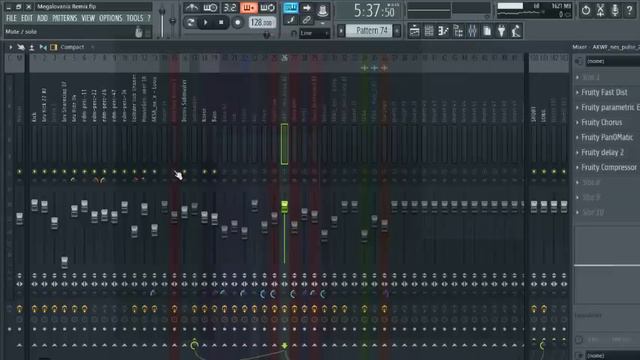Open the Line snap dropdown
Image resolution: width=640 pixels, height=360 pixels.
(x=314, y=33)
